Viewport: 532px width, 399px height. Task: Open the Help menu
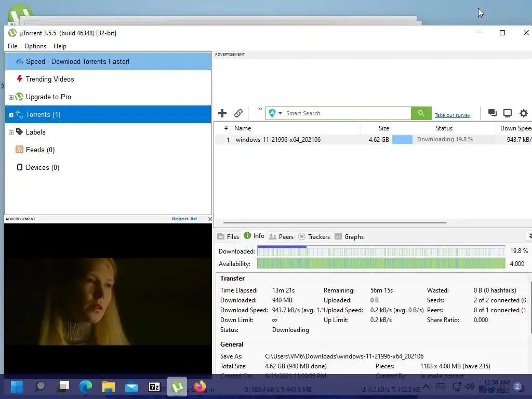(60, 46)
